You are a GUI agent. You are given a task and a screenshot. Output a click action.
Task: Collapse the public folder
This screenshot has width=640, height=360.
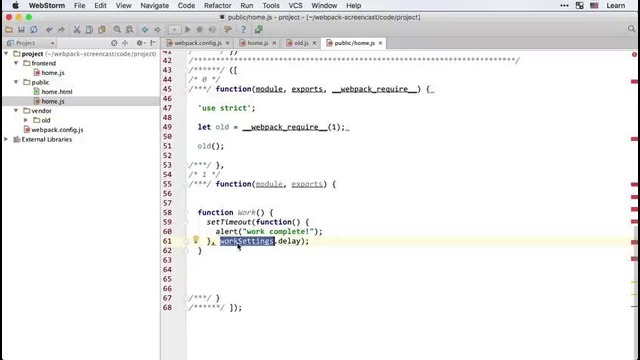(x=16, y=82)
